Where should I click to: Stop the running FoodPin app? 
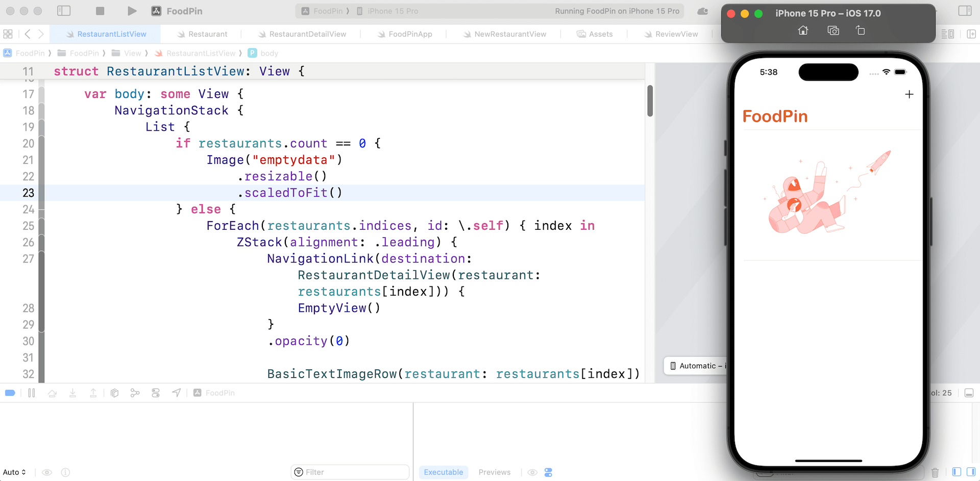(100, 11)
